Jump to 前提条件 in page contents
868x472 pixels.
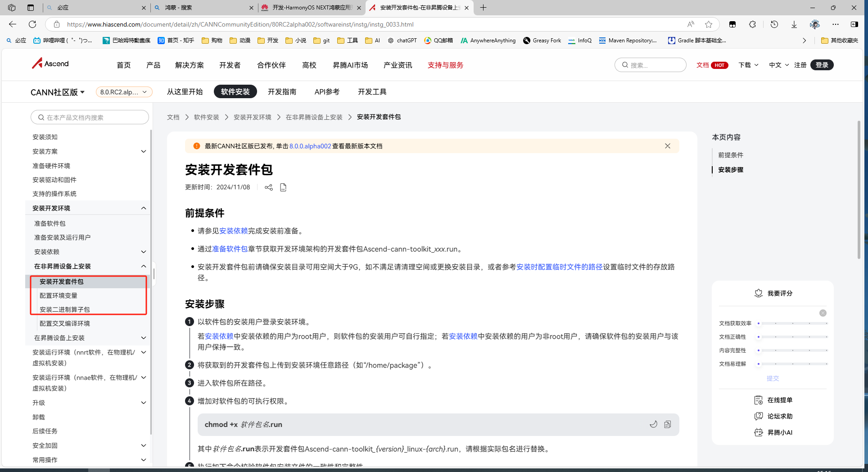[731, 155]
